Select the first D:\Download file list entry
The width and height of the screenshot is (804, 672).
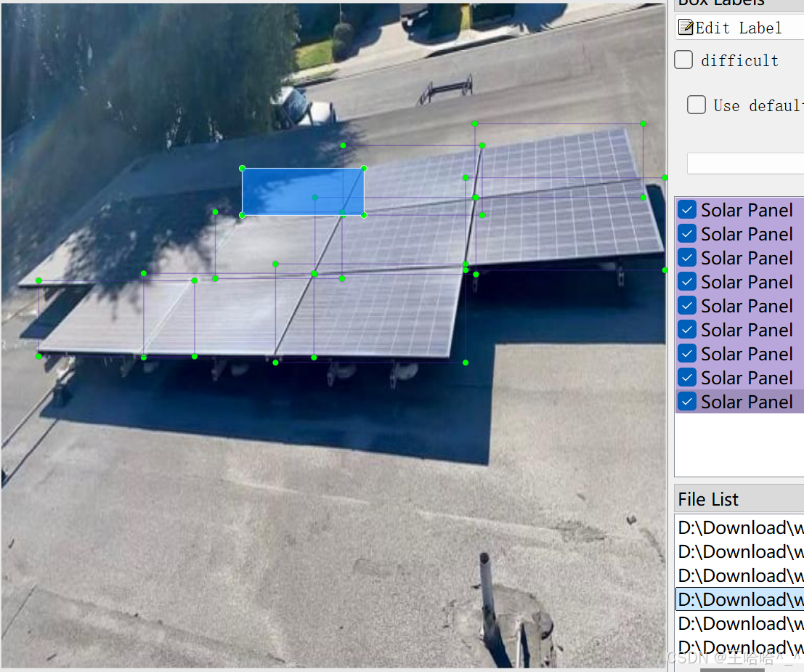tap(740, 527)
